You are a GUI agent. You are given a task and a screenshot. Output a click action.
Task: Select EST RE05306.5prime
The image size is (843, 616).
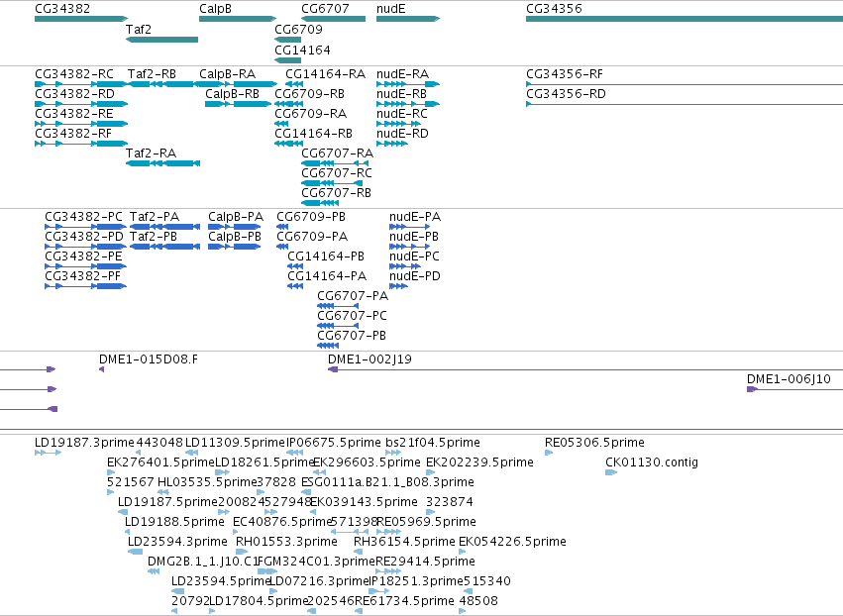click(594, 443)
